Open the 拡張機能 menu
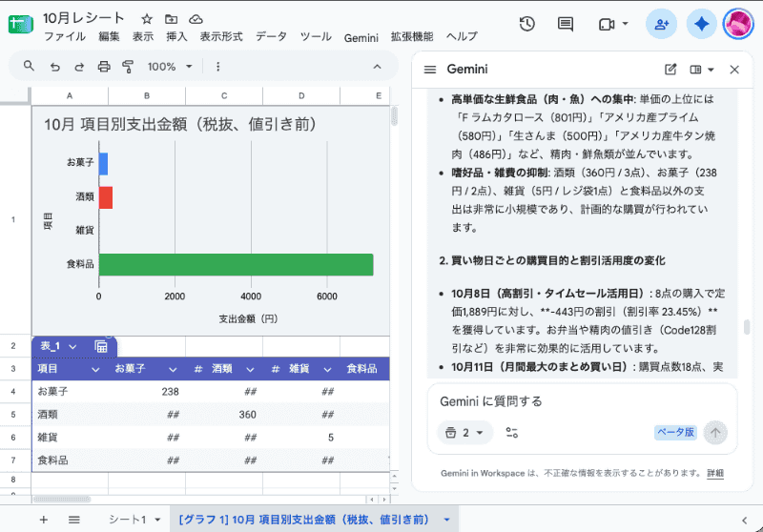 pyautogui.click(x=412, y=36)
